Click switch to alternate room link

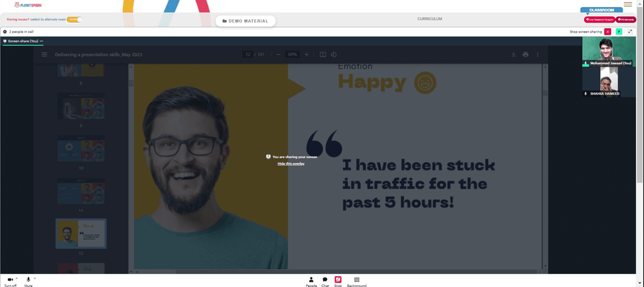click(48, 19)
